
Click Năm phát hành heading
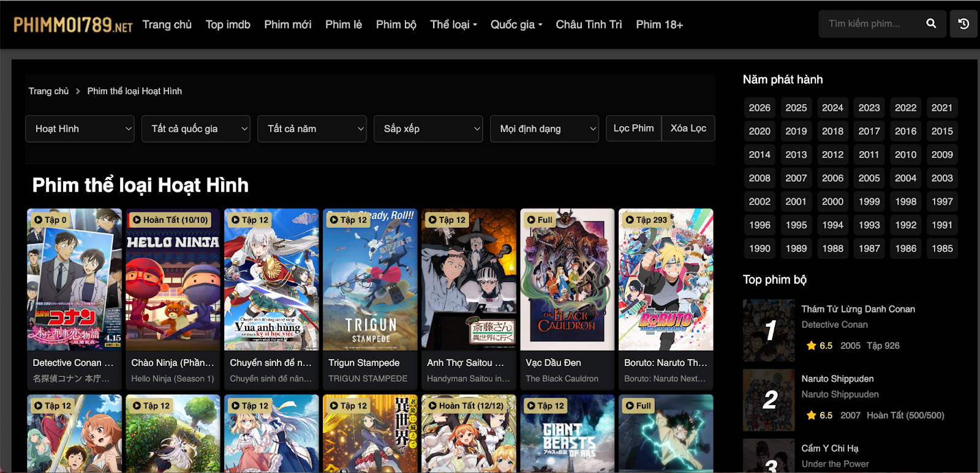(783, 80)
